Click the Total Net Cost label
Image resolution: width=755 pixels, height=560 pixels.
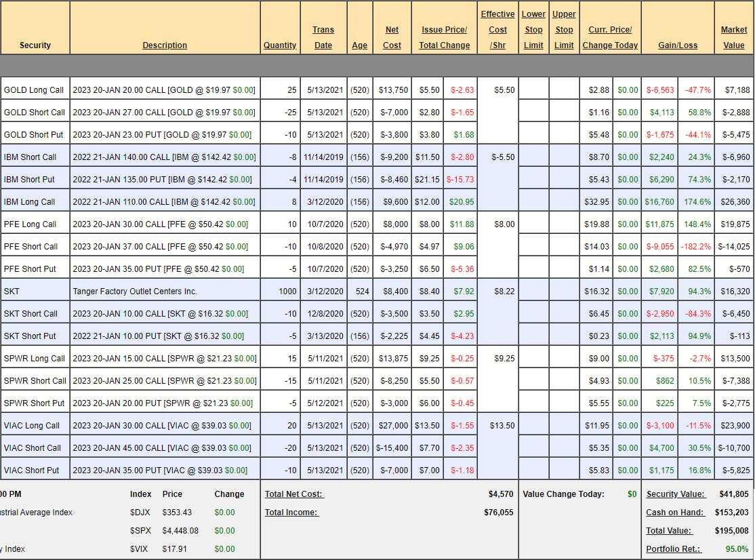point(294,494)
